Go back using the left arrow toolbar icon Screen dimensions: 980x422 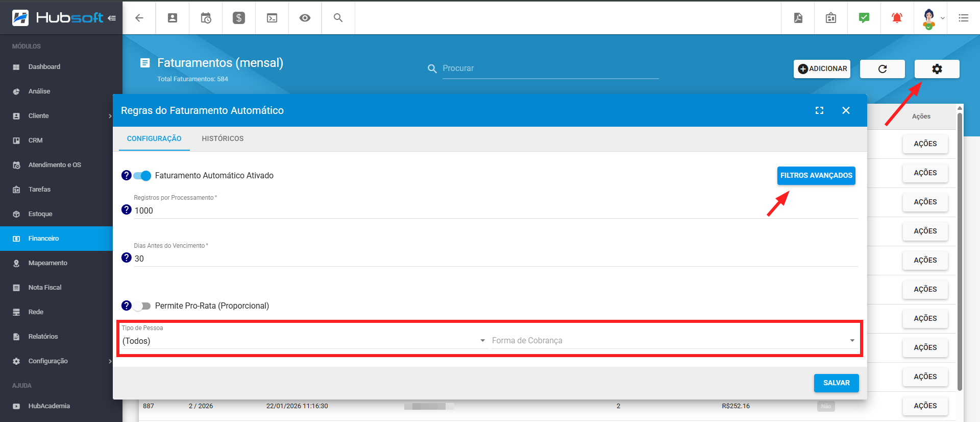pyautogui.click(x=139, y=18)
